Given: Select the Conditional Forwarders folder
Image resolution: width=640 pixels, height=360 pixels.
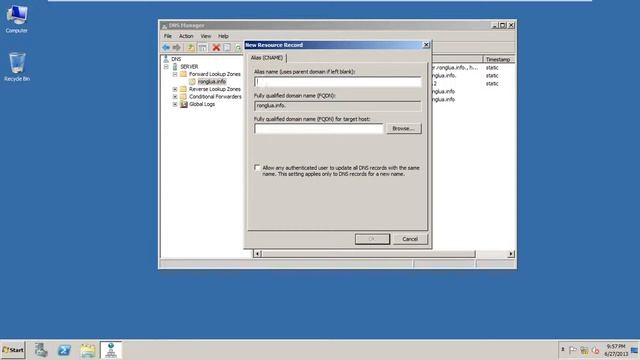Looking at the screenshot, I should pyautogui.click(x=215, y=97).
